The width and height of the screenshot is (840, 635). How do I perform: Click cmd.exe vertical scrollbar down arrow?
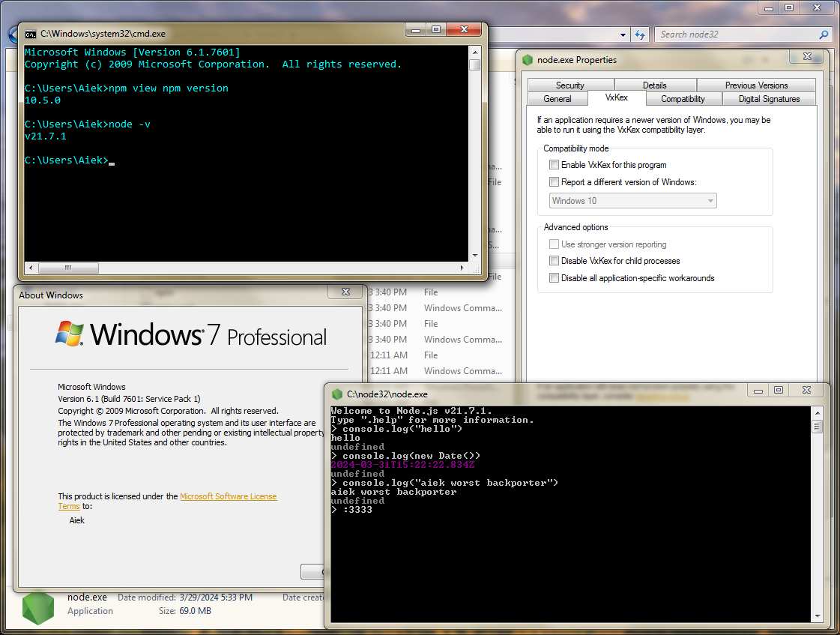click(474, 256)
